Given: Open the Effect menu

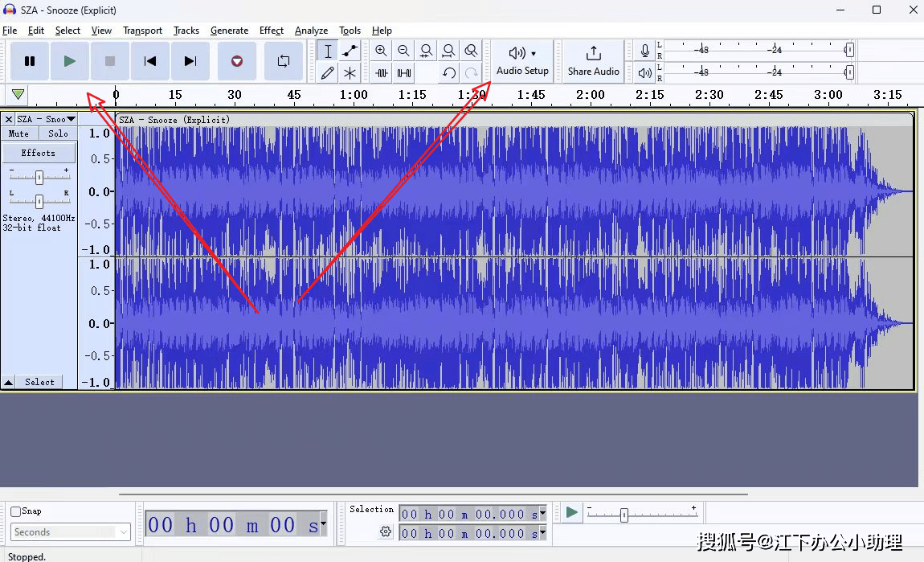Looking at the screenshot, I should tap(272, 30).
